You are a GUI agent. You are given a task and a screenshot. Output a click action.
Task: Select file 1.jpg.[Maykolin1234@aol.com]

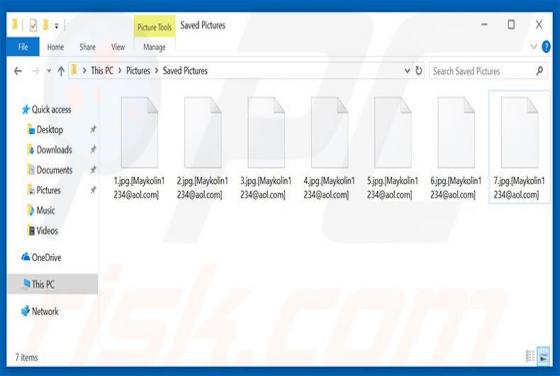[139, 147]
